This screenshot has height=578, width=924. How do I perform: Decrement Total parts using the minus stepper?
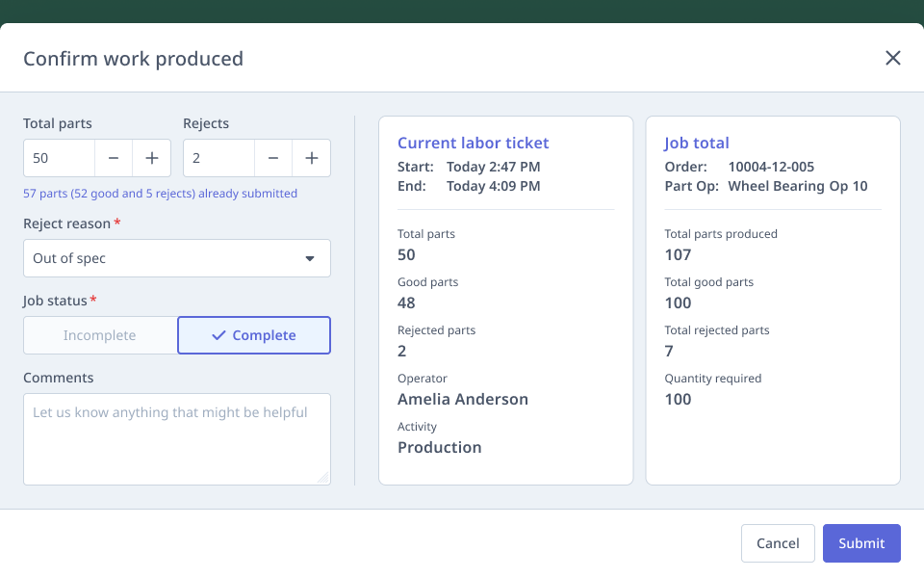point(113,157)
